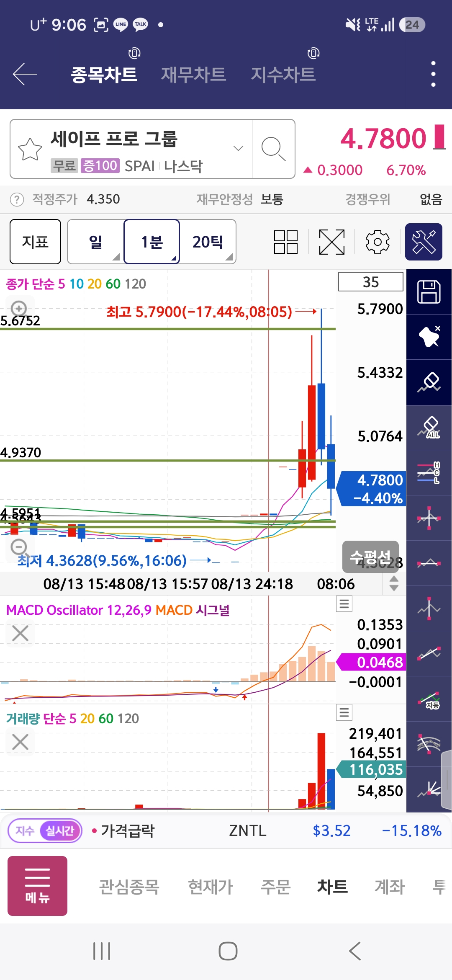Screen dimensions: 452x980
Task: Tap current price 4.7800 display
Action: coord(383,139)
